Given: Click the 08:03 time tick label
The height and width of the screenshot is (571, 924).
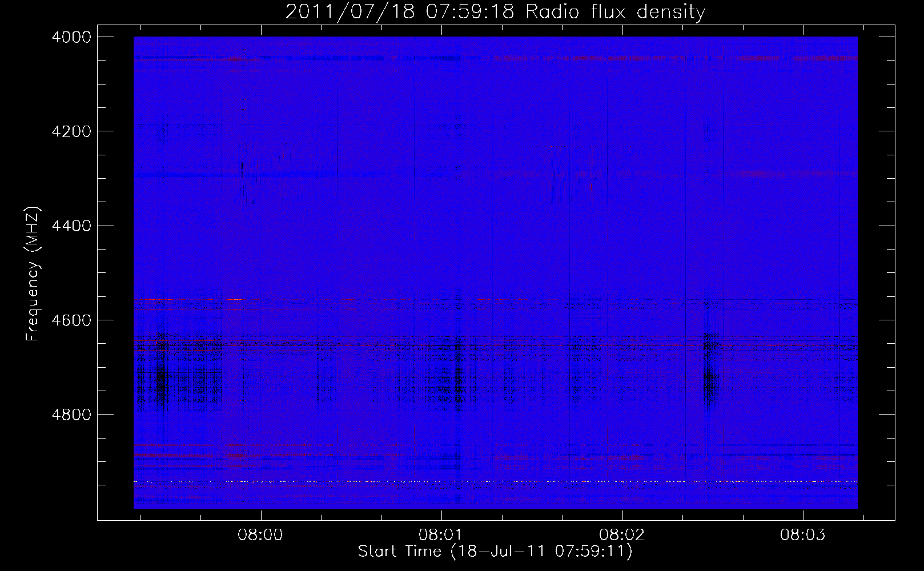Looking at the screenshot, I should pyautogui.click(x=803, y=535).
